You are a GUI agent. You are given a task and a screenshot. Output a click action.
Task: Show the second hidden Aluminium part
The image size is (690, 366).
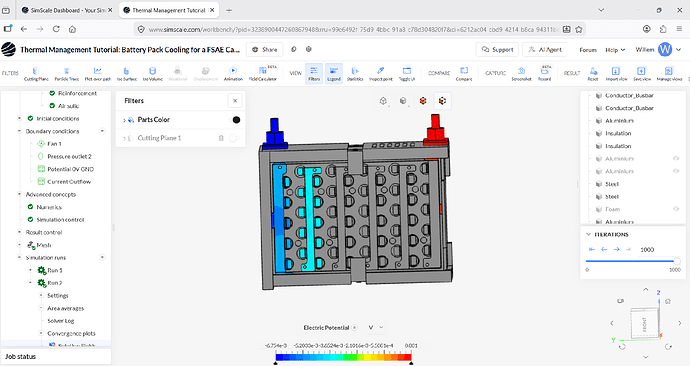click(x=676, y=171)
